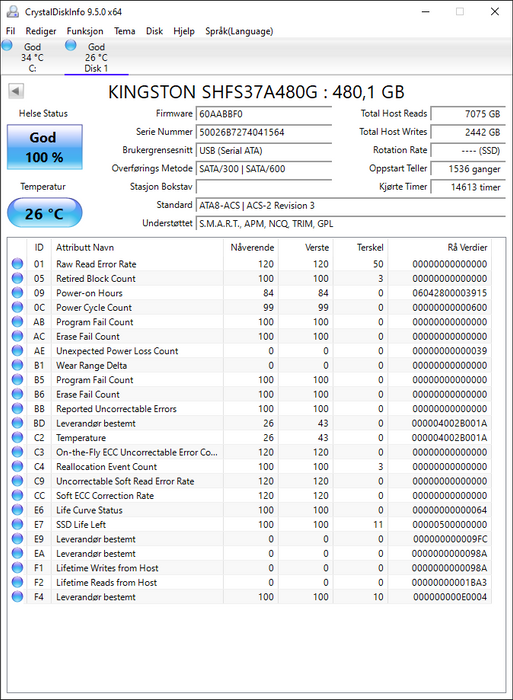Click status icon for row AC Erase Fail Count
The image size is (513, 700).
coord(17,336)
